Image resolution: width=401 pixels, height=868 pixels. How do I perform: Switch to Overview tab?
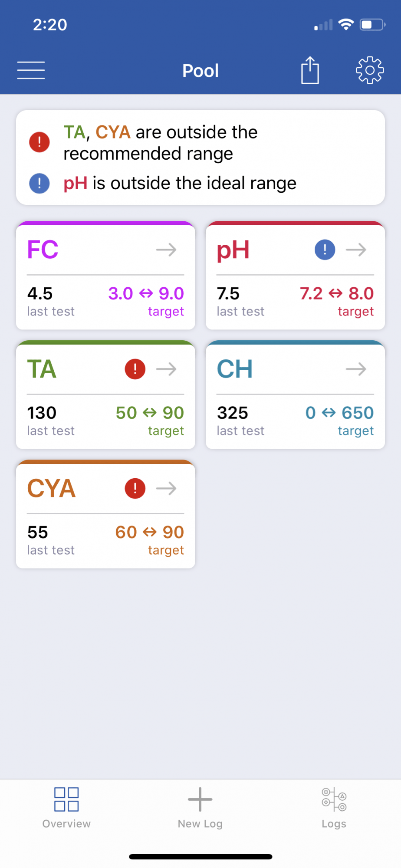click(x=66, y=808)
